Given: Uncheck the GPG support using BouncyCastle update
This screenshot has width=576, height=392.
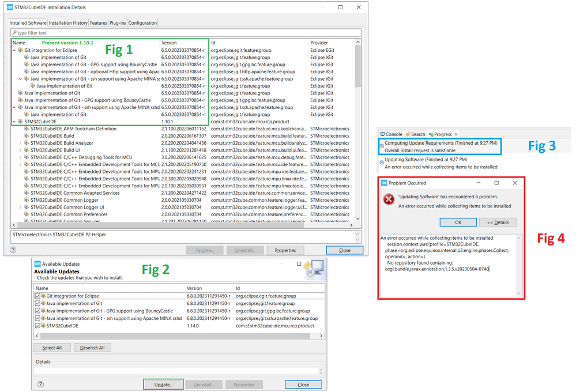Looking at the screenshot, I should tap(37, 311).
